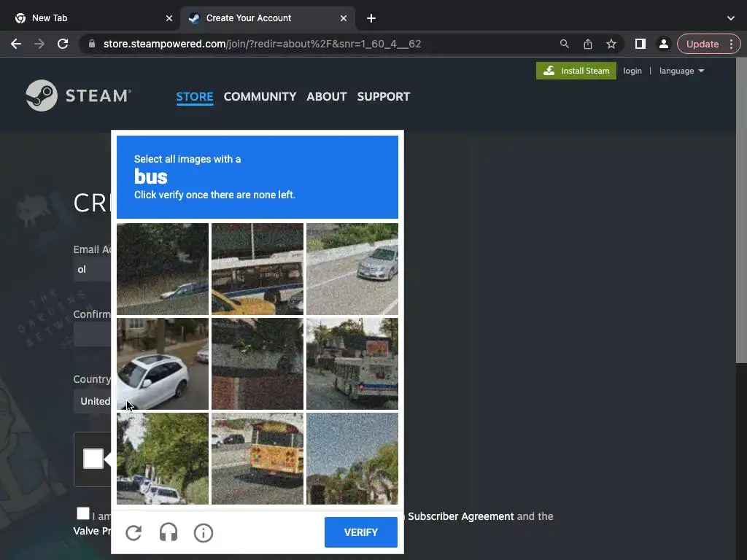Open the Chrome profile avatar icon

pos(663,44)
